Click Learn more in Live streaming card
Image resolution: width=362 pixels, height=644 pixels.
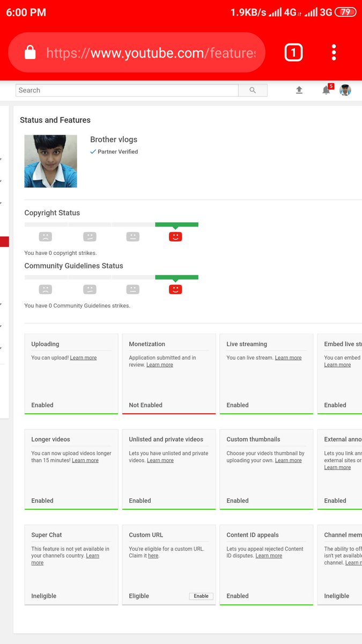coord(289,358)
